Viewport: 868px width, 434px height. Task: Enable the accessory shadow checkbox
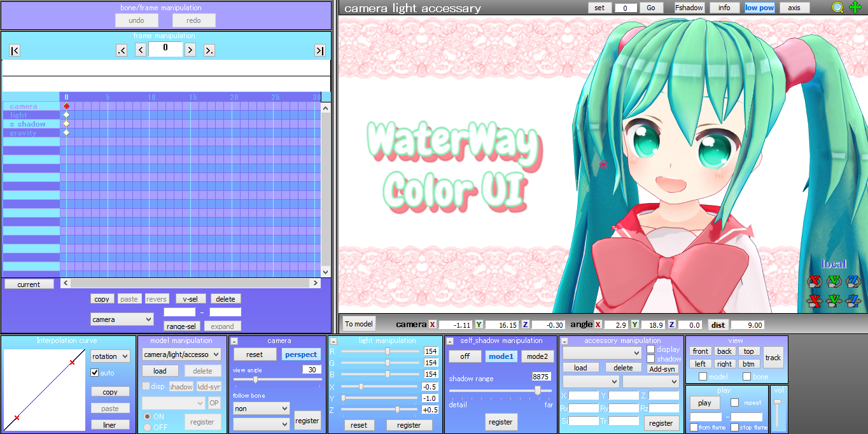(x=650, y=359)
